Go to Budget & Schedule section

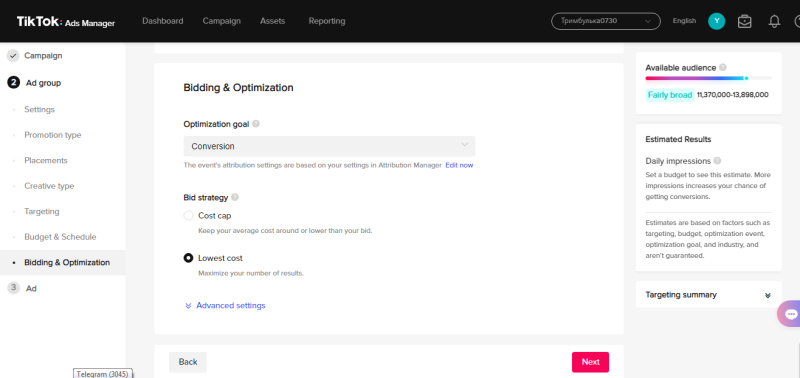coord(60,237)
